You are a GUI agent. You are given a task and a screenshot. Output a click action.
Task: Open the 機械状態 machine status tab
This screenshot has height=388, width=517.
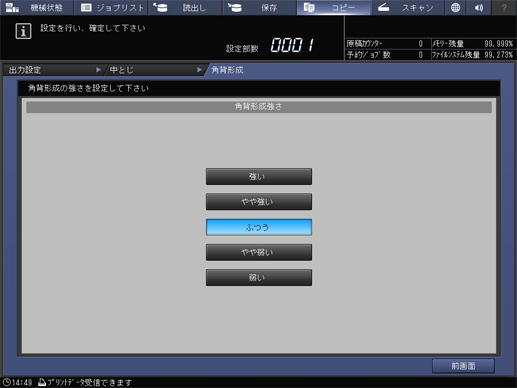click(37, 7)
